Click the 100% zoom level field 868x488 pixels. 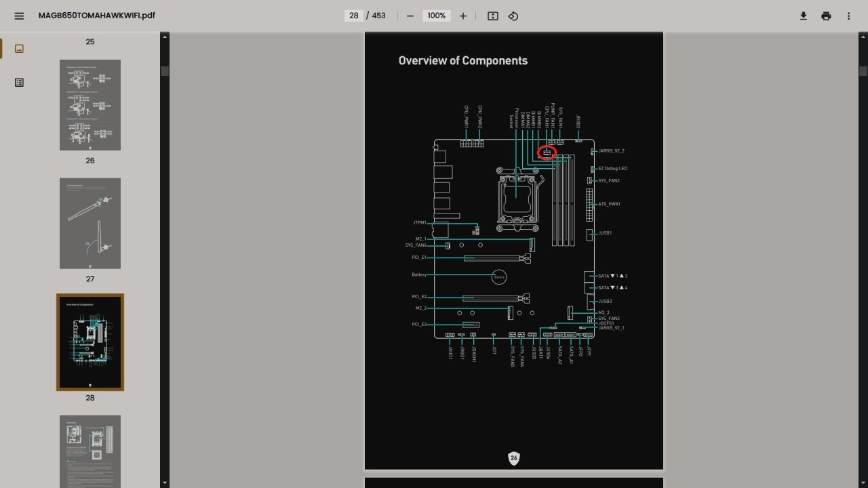[437, 16]
